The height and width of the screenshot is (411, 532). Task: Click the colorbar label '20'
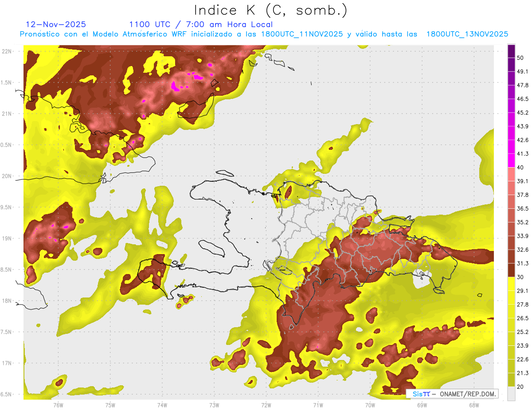(x=520, y=387)
